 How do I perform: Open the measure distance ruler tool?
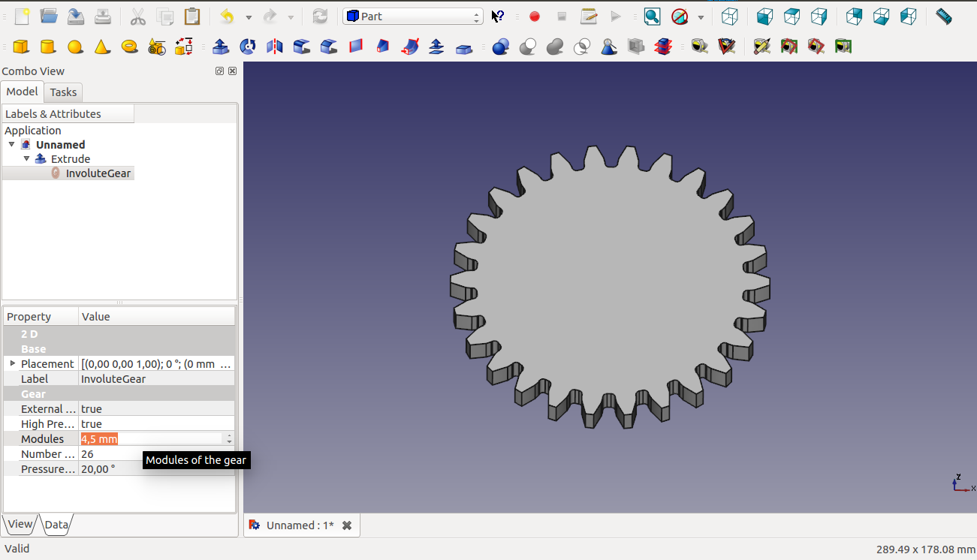pos(943,17)
